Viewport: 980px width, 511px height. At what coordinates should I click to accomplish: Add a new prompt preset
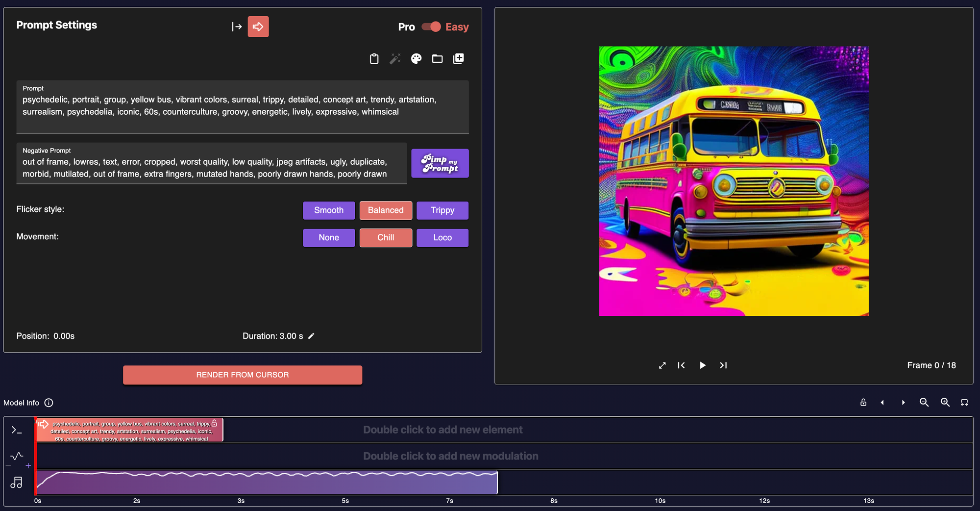(459, 58)
